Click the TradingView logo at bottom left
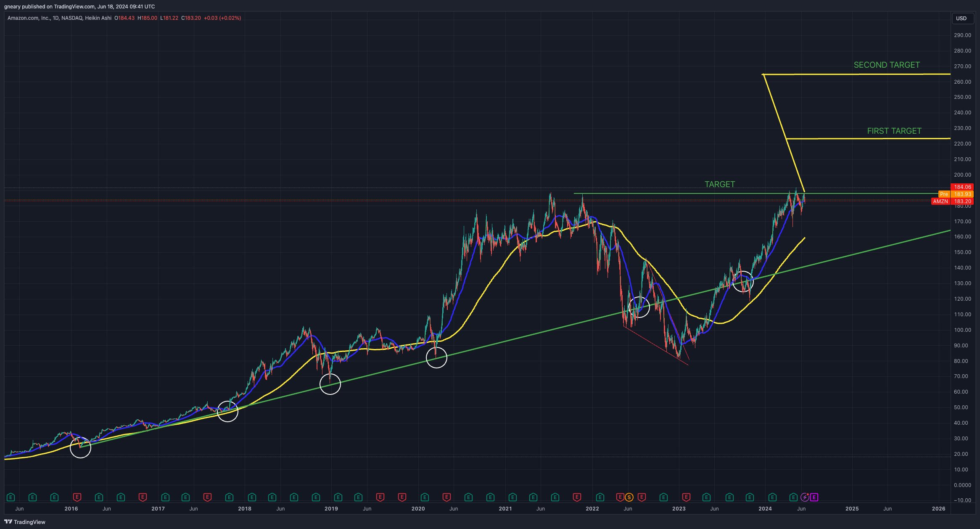Screen dimensions: 980x529 [25, 522]
